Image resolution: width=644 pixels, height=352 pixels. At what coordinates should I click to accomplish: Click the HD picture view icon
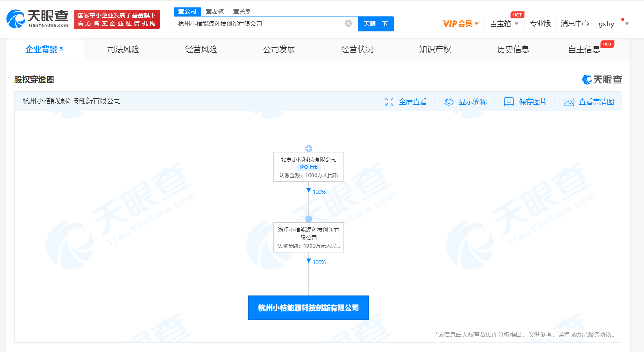(569, 102)
